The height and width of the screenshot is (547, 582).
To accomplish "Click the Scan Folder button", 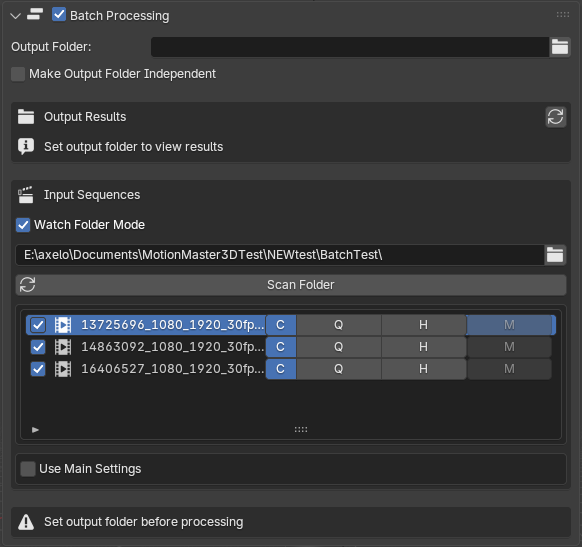I will (x=291, y=285).
